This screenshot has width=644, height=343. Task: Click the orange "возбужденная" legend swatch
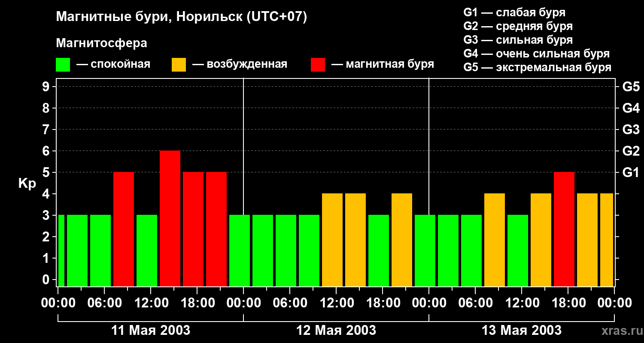tap(179, 65)
